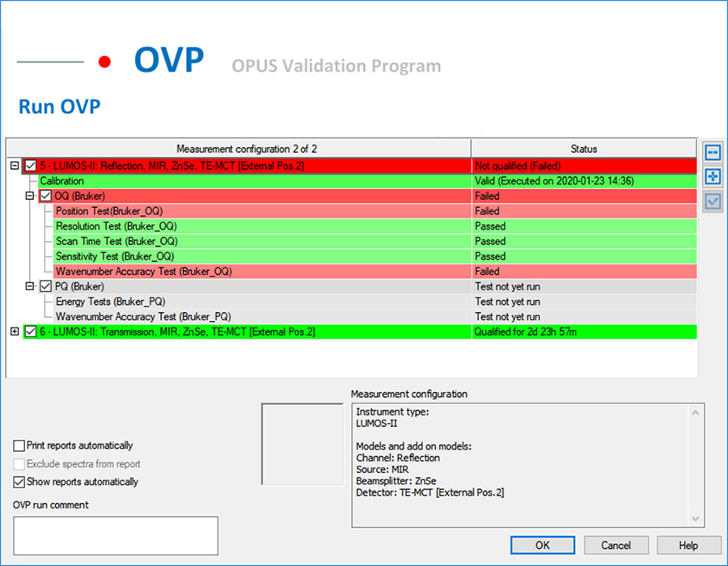Click 'Test not yet run' of PQ (Bruker)
Screen dimensions: 728x566
click(585, 286)
